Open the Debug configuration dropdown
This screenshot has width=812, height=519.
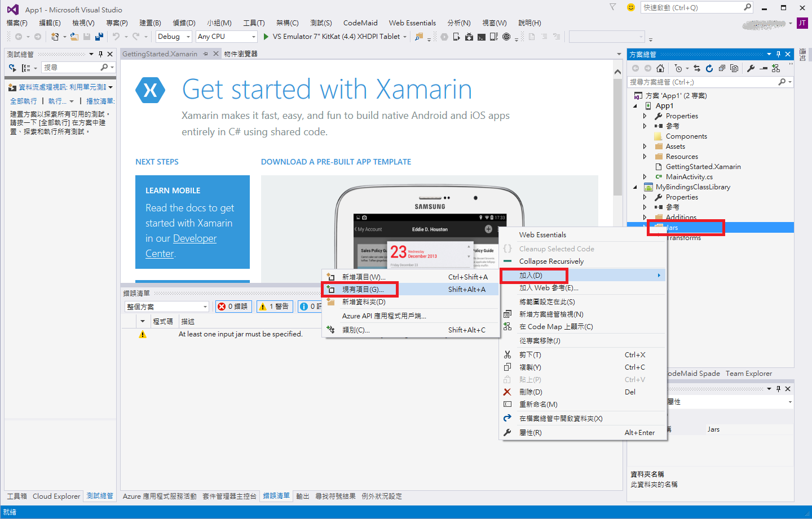pyautogui.click(x=174, y=37)
